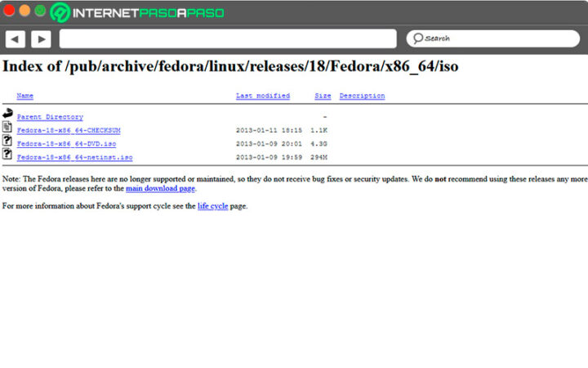
Task: Download Fedora-18-x86_64-DVD.iso
Action: tap(66, 144)
